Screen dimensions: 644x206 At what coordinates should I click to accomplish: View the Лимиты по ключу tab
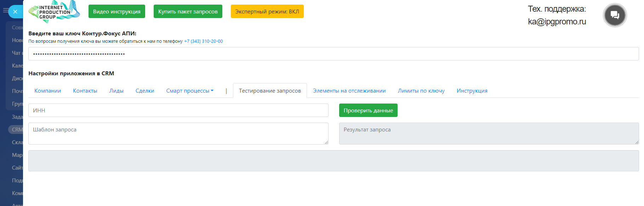[x=421, y=91]
